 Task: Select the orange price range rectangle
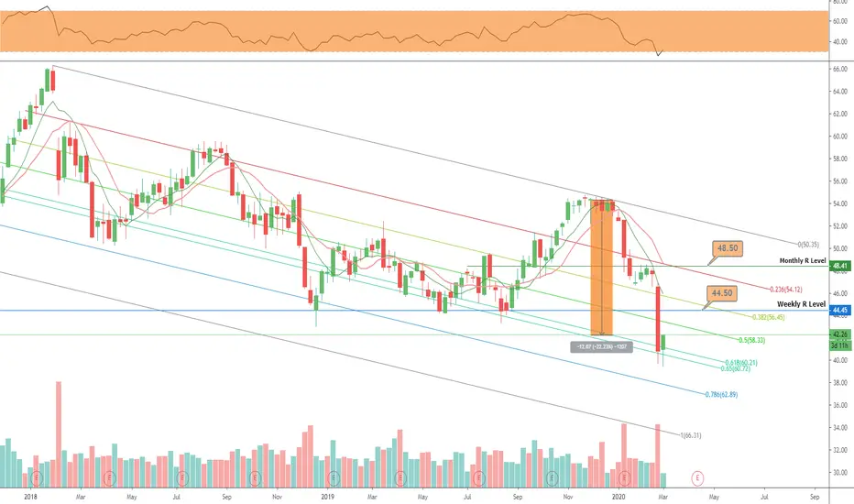[x=601, y=268]
